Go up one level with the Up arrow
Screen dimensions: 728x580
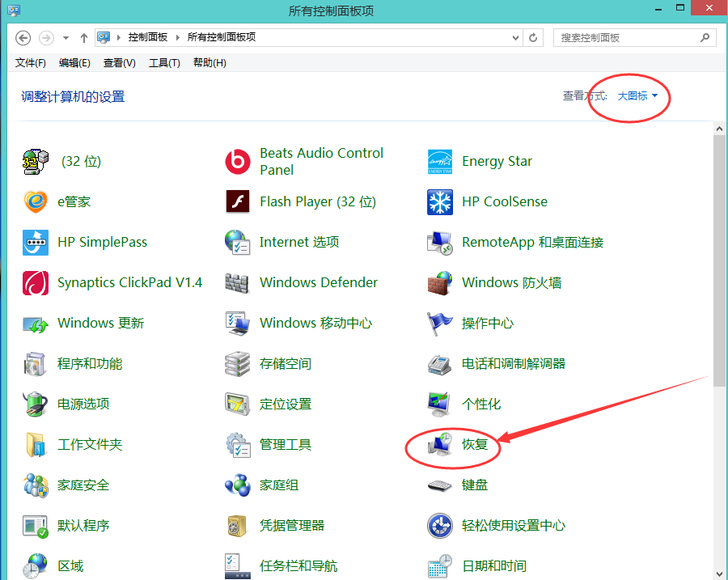(83, 37)
